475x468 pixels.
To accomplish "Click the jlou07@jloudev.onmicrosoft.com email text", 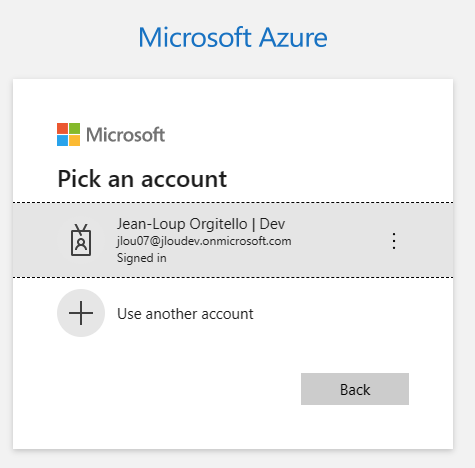I will coord(204,241).
